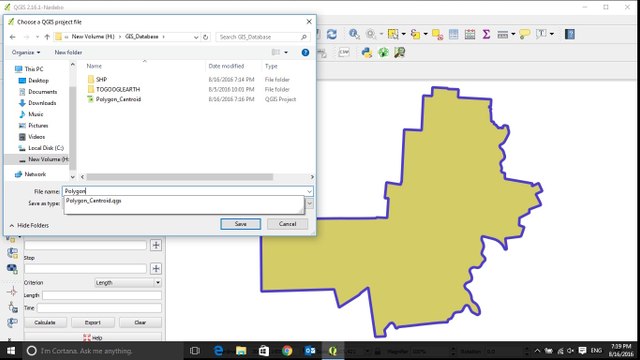Image resolution: width=640 pixels, height=360 pixels.
Task: Show statistical summary with Sigma icon
Action: coord(486,34)
